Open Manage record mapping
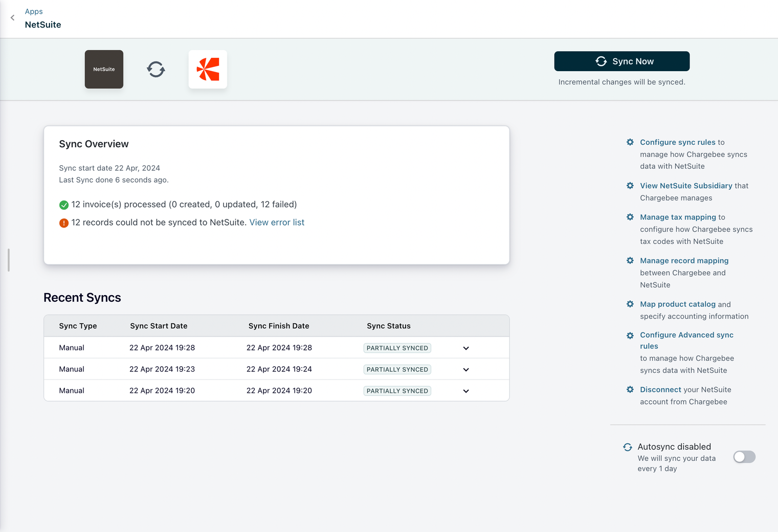Image resolution: width=778 pixels, height=532 pixels. pyautogui.click(x=684, y=260)
